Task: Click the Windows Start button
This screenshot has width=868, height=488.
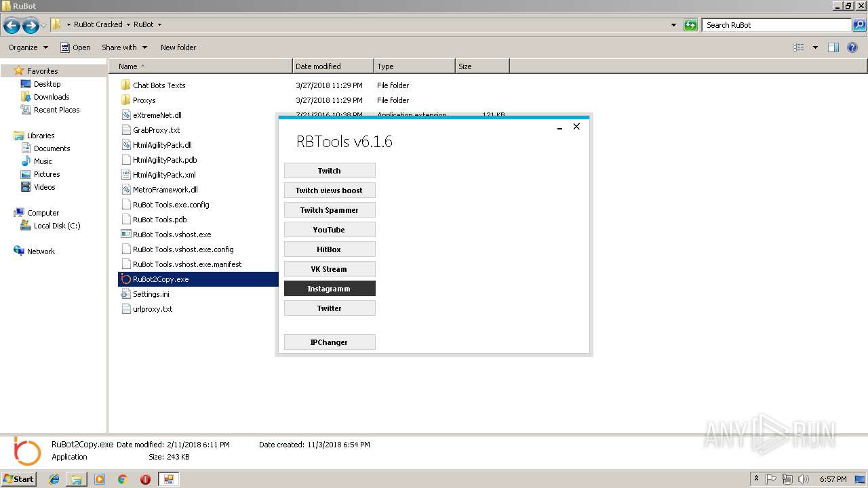Action: coord(19,479)
